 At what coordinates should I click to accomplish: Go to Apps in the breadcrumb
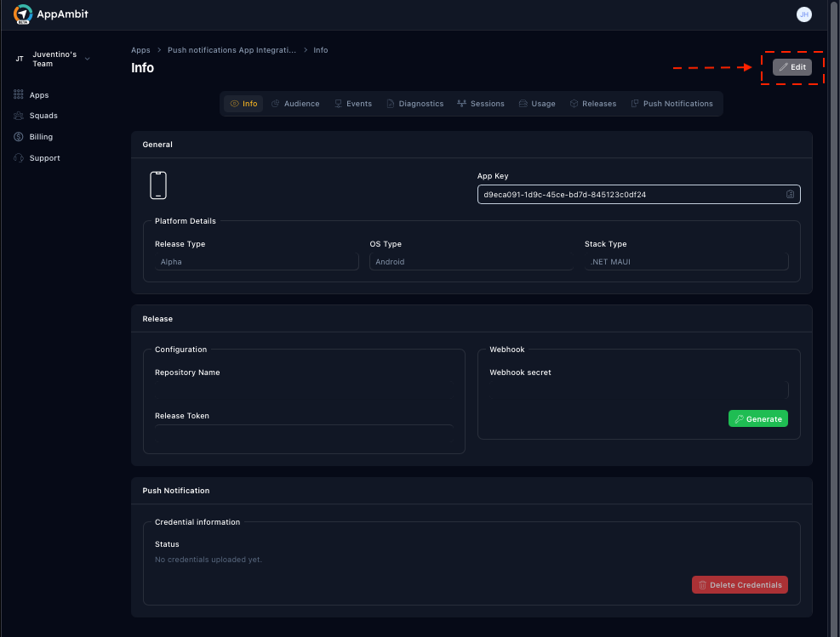pyautogui.click(x=140, y=50)
